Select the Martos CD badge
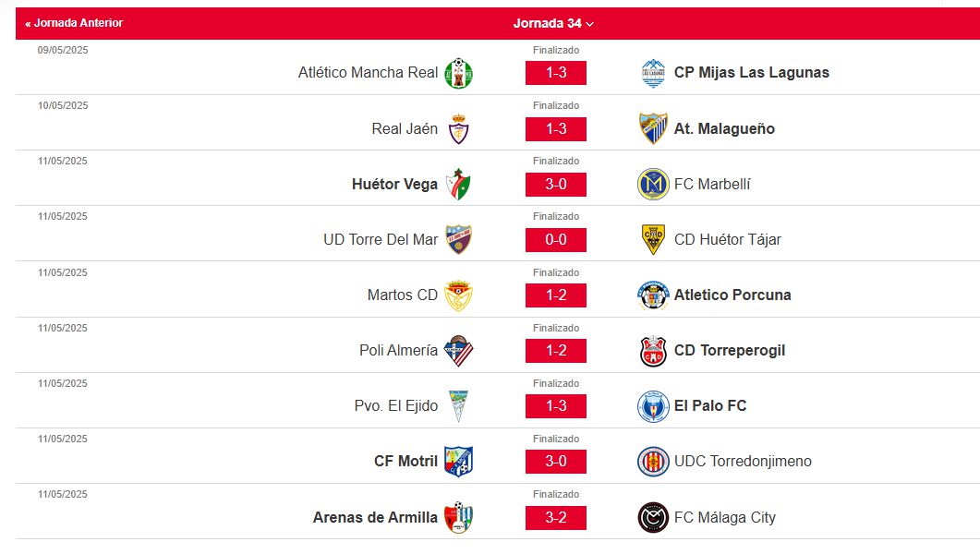This screenshot has height=554, width=980. pos(458,295)
